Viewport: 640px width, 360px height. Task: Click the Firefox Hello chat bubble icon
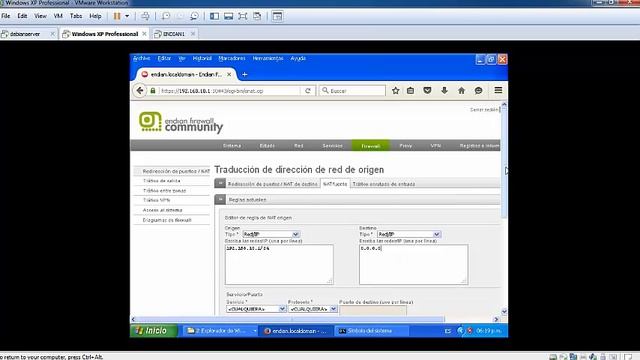click(x=478, y=91)
